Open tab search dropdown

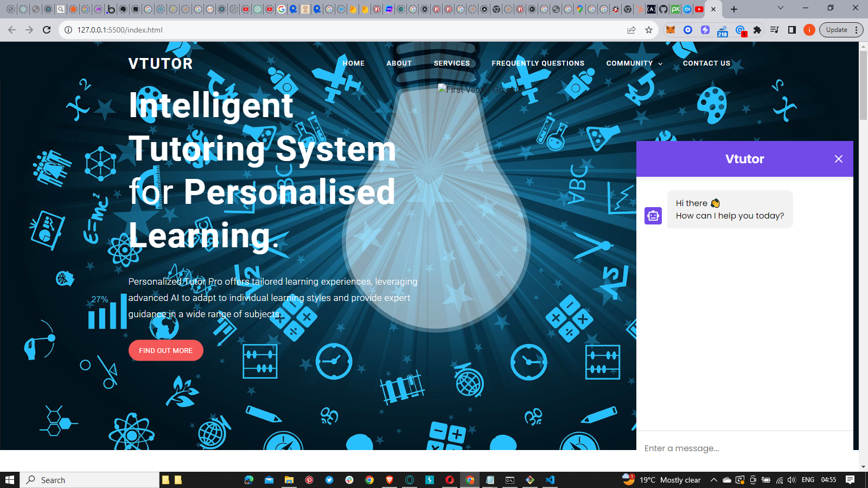pyautogui.click(x=781, y=8)
